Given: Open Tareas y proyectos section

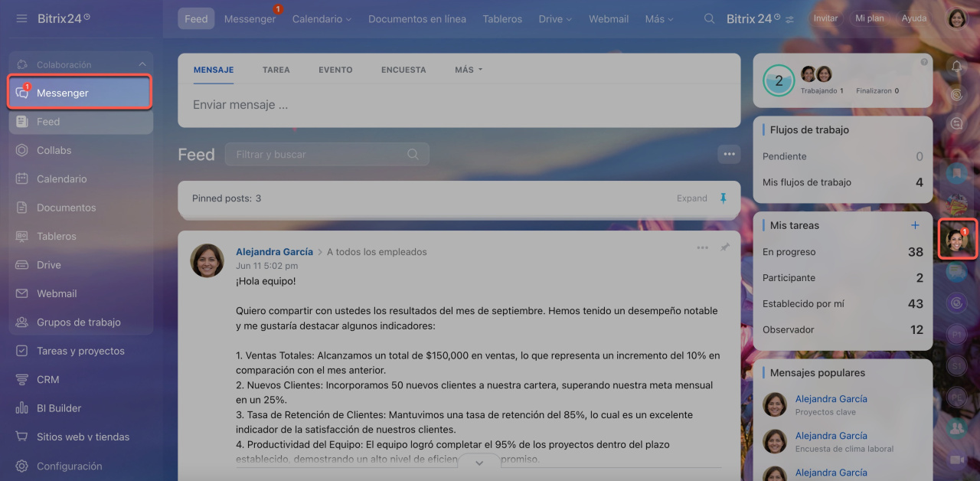Looking at the screenshot, I should [x=80, y=351].
